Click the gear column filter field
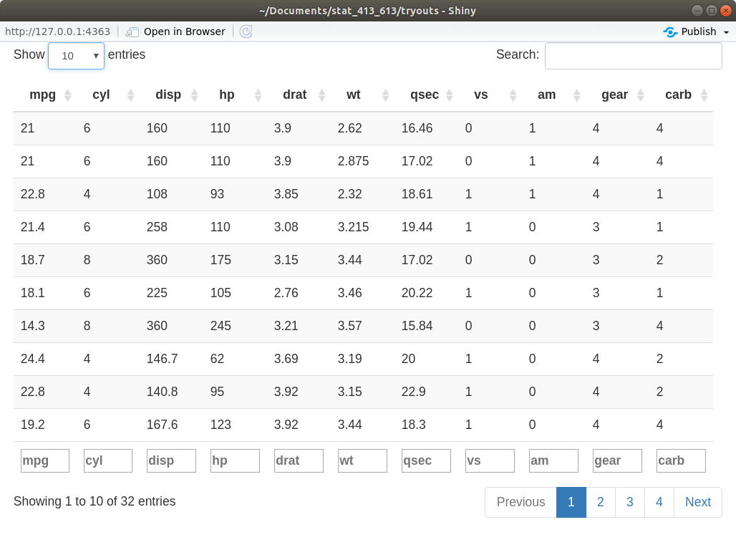This screenshot has height=560, width=736. click(x=617, y=460)
